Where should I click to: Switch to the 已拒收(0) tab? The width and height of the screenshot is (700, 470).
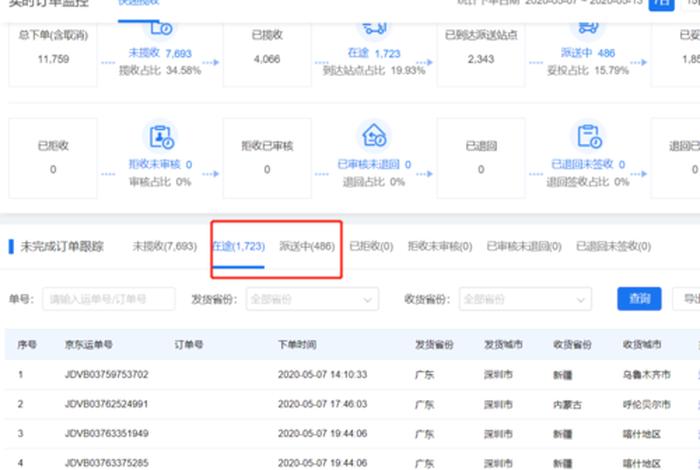(371, 246)
